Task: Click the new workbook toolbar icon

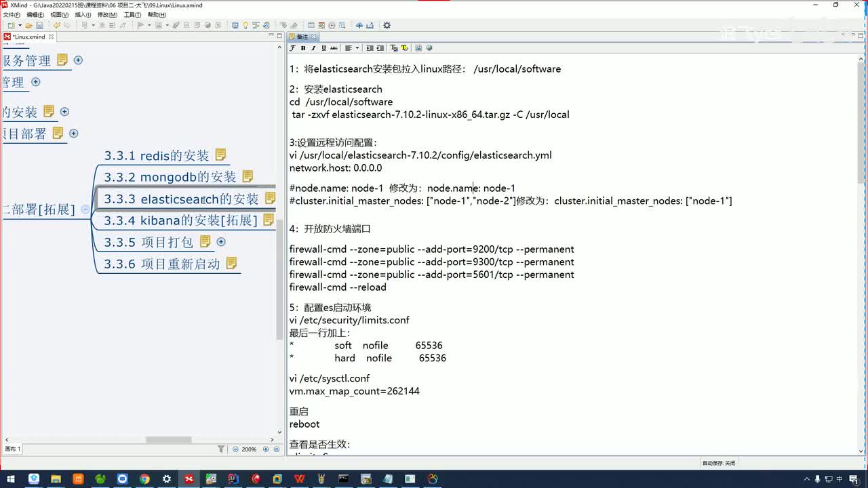Action: coord(10,26)
